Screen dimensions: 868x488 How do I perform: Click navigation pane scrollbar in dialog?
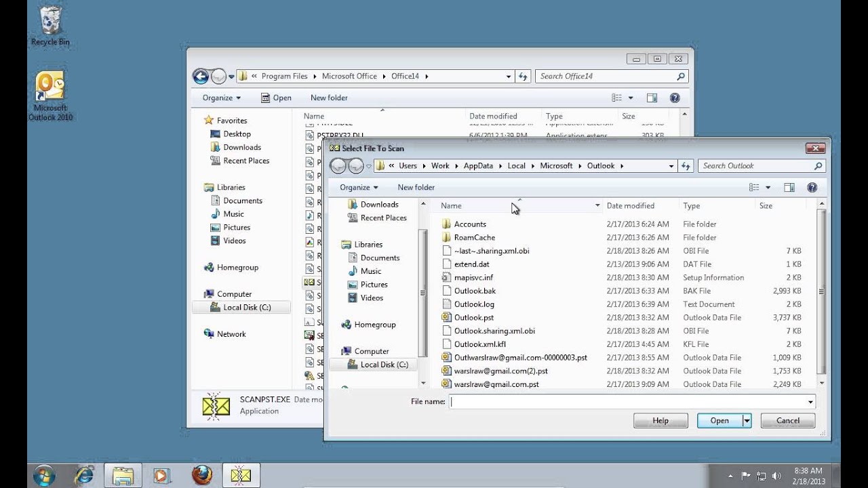pyautogui.click(x=424, y=293)
